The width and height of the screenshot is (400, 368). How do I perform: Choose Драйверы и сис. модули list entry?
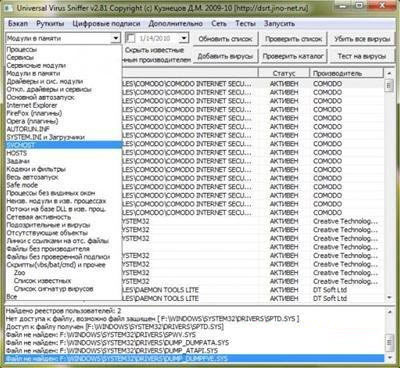click(x=63, y=81)
